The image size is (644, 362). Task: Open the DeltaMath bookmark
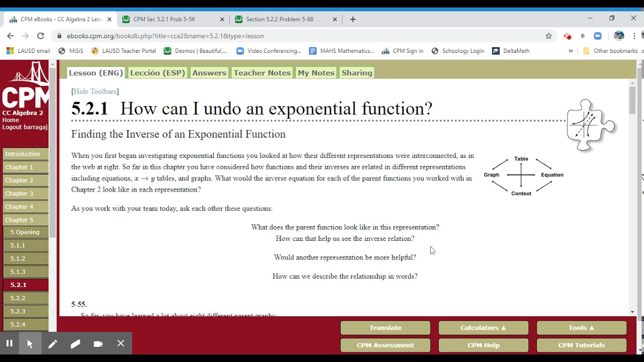click(x=511, y=51)
